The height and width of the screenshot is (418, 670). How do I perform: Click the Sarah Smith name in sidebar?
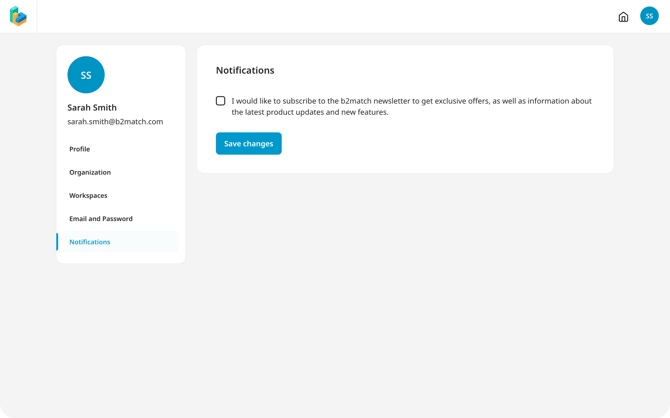pyautogui.click(x=92, y=107)
